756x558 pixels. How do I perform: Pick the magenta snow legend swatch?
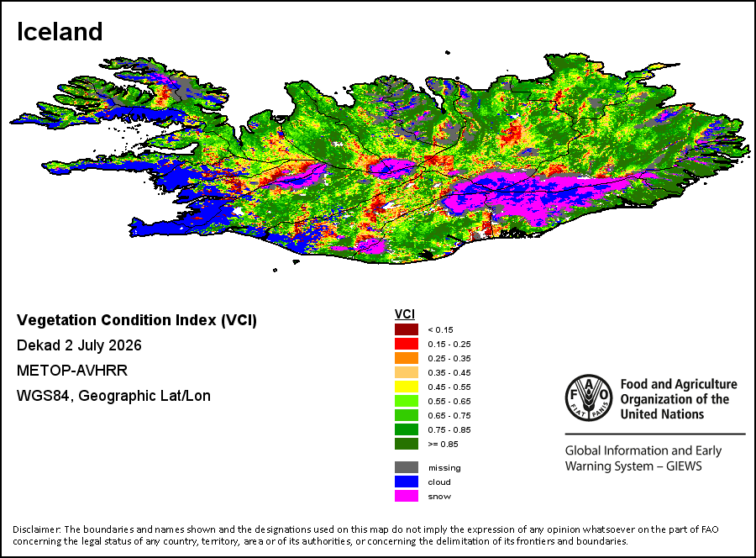(407, 496)
